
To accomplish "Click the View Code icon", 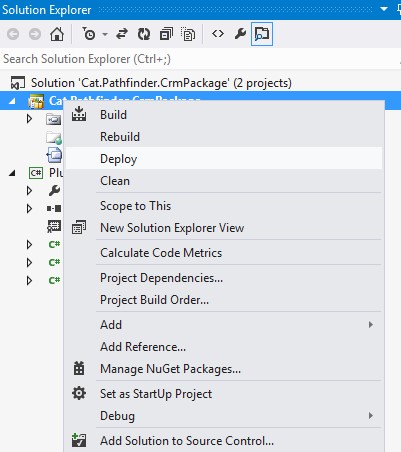I will tap(218, 34).
